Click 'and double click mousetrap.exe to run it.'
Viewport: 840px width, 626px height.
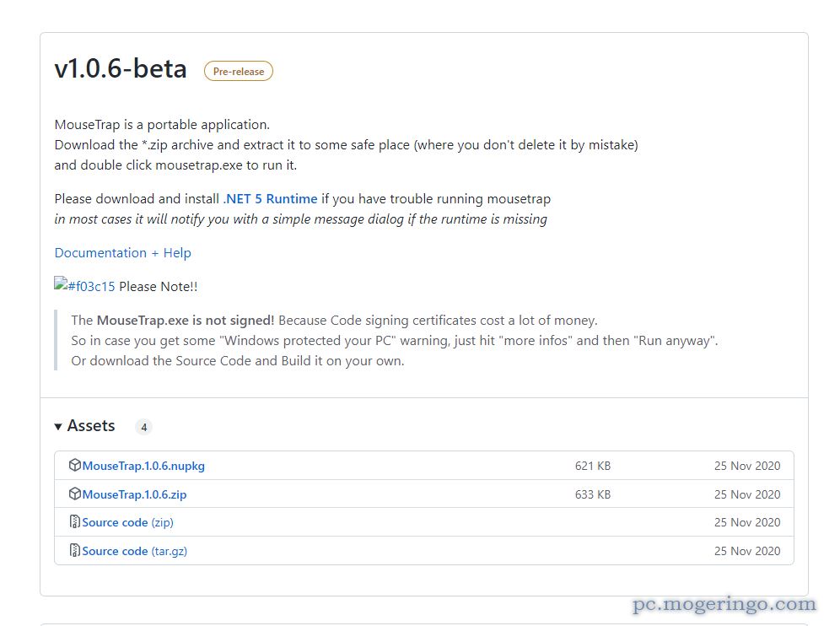175,165
